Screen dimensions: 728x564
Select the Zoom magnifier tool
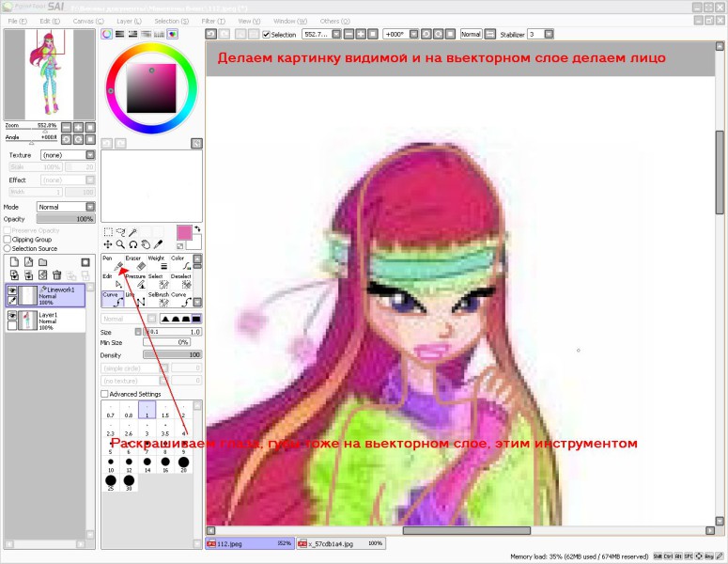coord(121,244)
